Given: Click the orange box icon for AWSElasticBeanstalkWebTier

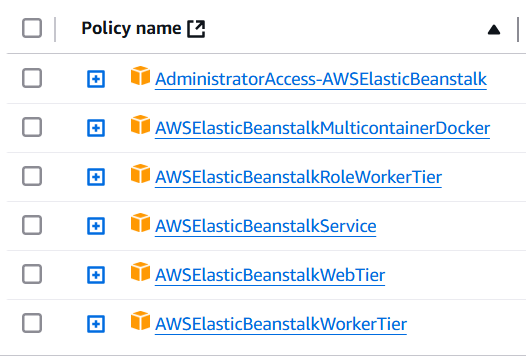Looking at the screenshot, I should 140,272.
